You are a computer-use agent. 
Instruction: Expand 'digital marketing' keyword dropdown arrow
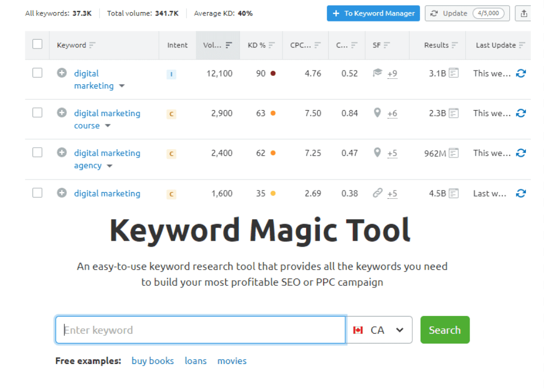pyautogui.click(x=122, y=86)
